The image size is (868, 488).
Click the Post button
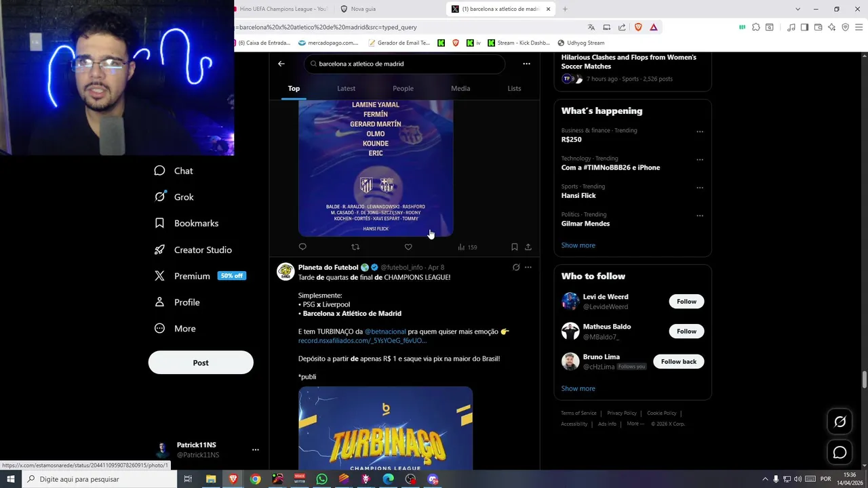pos(201,363)
